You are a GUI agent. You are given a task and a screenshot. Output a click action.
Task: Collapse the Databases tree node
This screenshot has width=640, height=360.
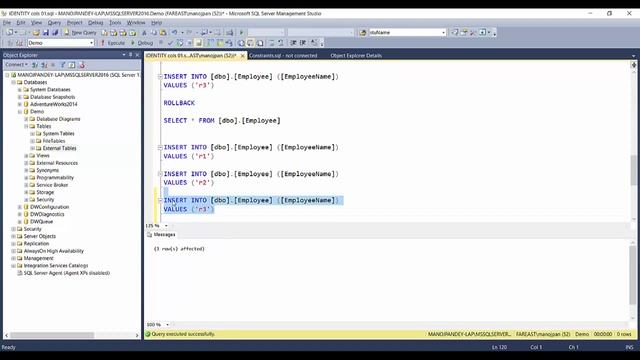[13, 82]
